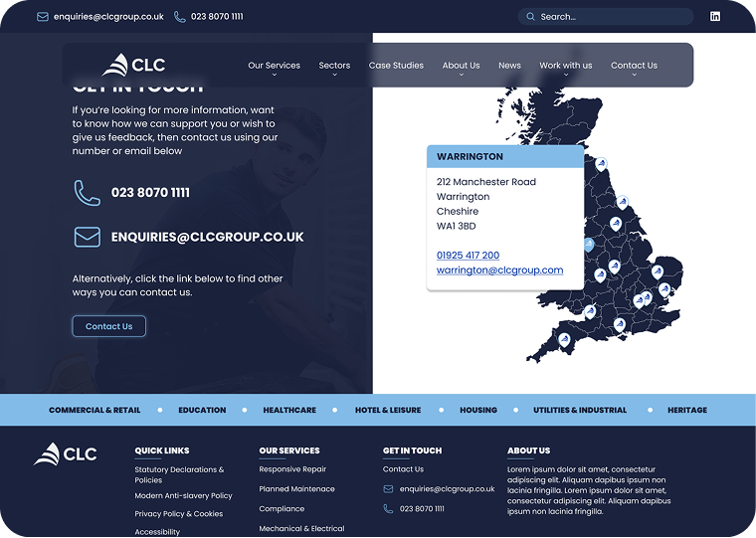
Task: Open Modern Anti-slavery Policy link
Action: tap(183, 495)
